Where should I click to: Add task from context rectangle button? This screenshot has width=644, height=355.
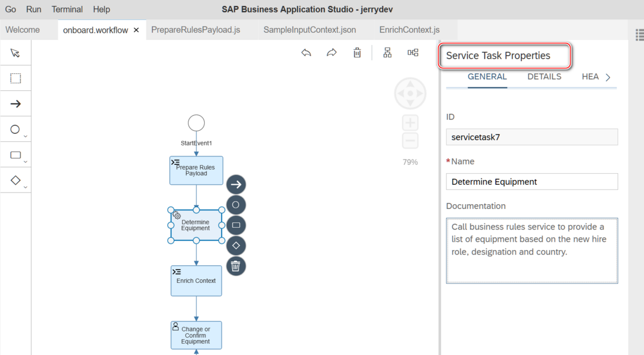coord(236,225)
